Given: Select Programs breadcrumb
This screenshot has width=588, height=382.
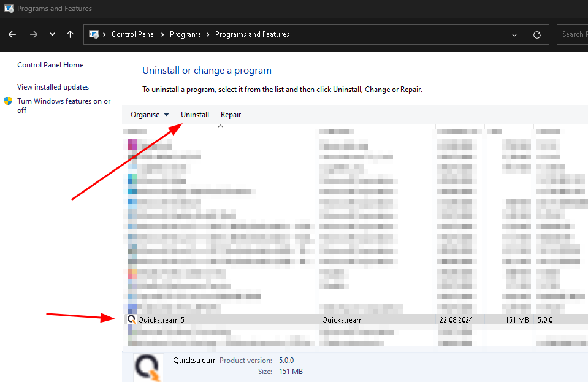Looking at the screenshot, I should point(185,34).
